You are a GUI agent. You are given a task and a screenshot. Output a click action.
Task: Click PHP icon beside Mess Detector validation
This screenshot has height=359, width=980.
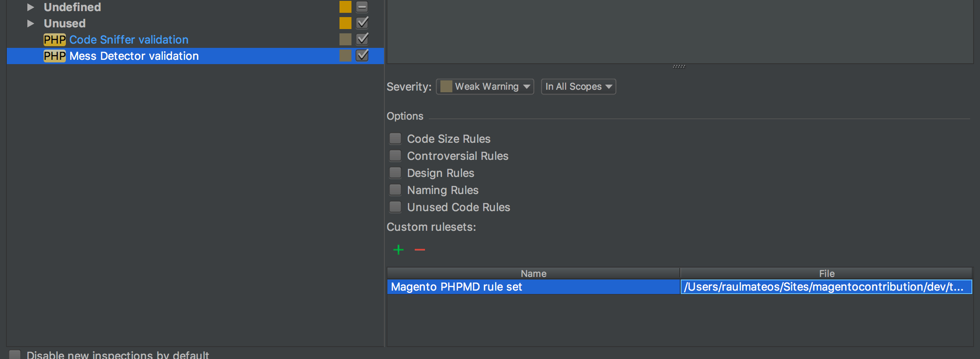click(x=54, y=56)
